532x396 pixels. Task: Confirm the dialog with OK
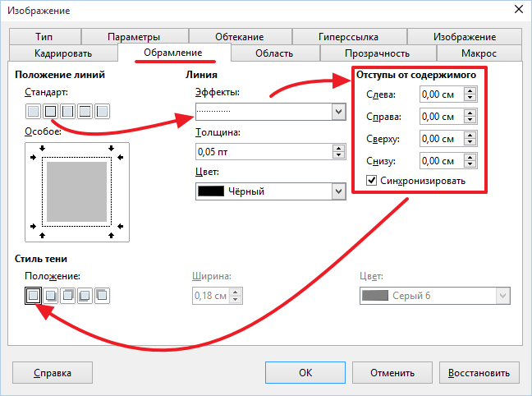pyautogui.click(x=305, y=372)
